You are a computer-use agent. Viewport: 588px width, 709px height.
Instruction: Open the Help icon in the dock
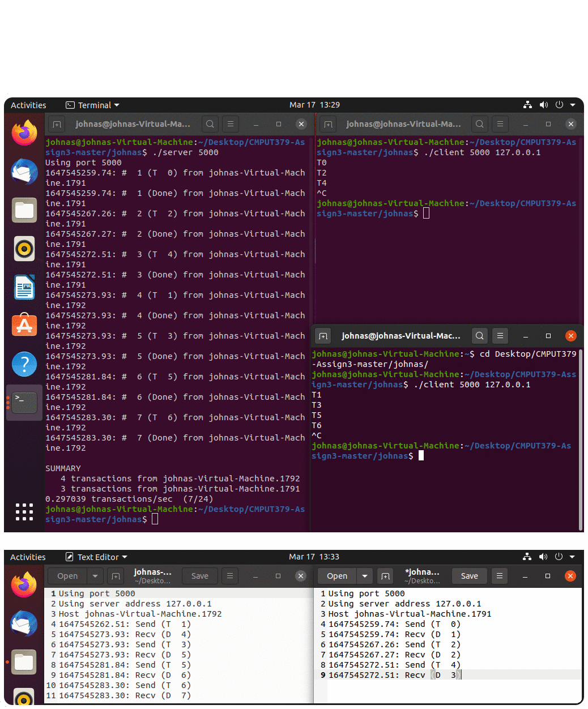click(x=24, y=364)
